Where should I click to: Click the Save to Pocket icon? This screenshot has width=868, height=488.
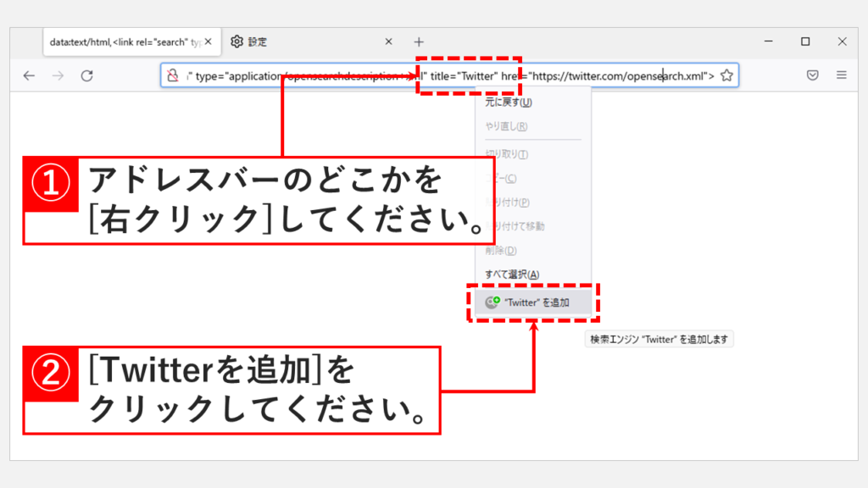pos(812,75)
